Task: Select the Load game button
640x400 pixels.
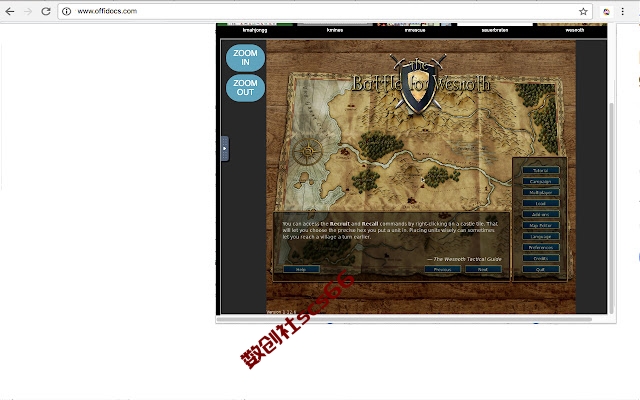Action: (x=541, y=203)
